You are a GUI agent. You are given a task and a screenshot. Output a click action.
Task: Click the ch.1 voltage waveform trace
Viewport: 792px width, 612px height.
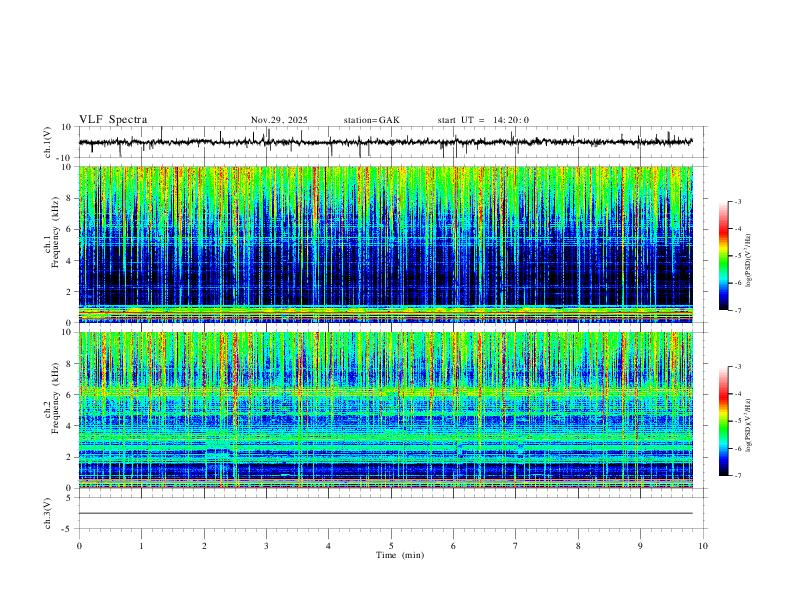(x=386, y=142)
